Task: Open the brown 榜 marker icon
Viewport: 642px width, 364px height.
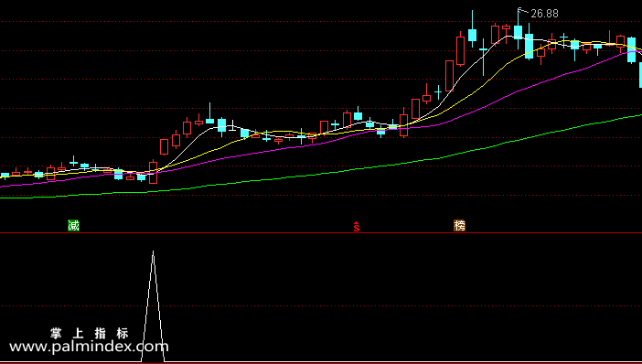Action: point(459,225)
